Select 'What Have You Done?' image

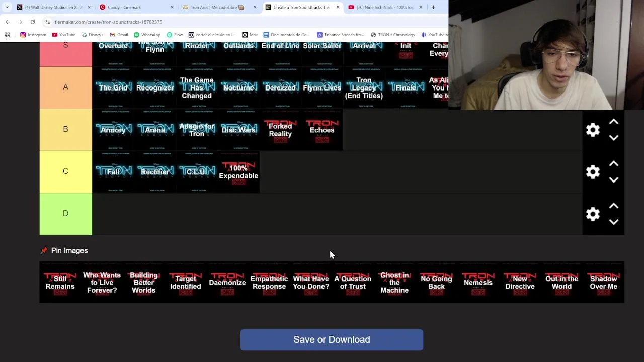tap(311, 283)
